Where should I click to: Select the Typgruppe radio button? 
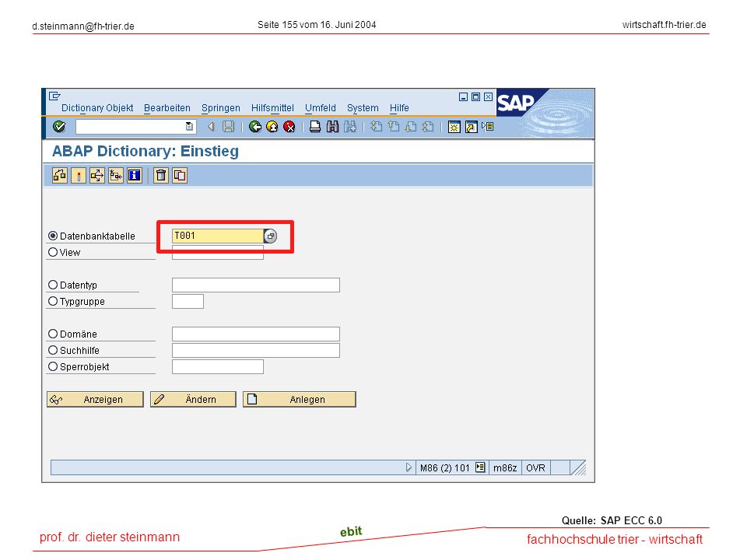[53, 301]
